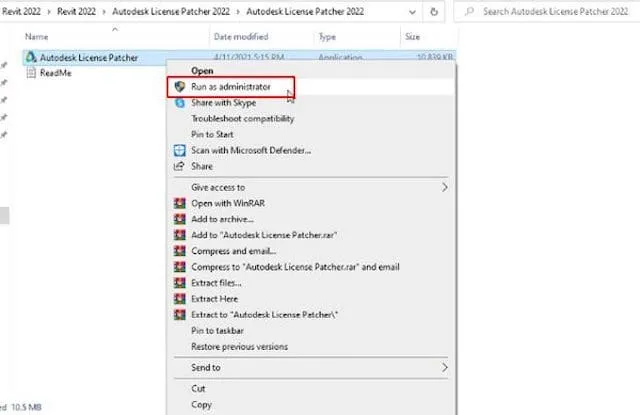Click the search magnifier icon
This screenshot has width=640, height=415.
coord(469,11)
